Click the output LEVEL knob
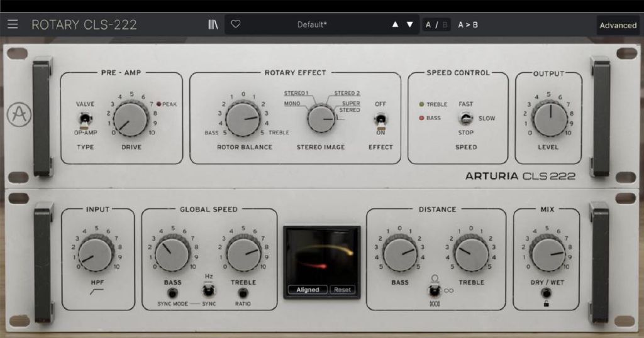The height and width of the screenshot is (338, 644). tap(550, 119)
